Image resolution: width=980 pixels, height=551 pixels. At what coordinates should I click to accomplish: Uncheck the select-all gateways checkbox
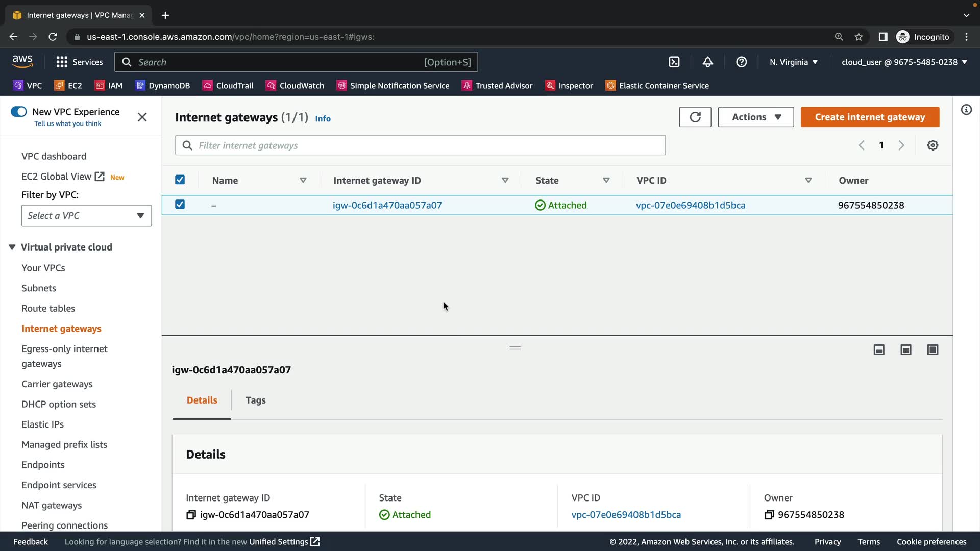point(180,180)
